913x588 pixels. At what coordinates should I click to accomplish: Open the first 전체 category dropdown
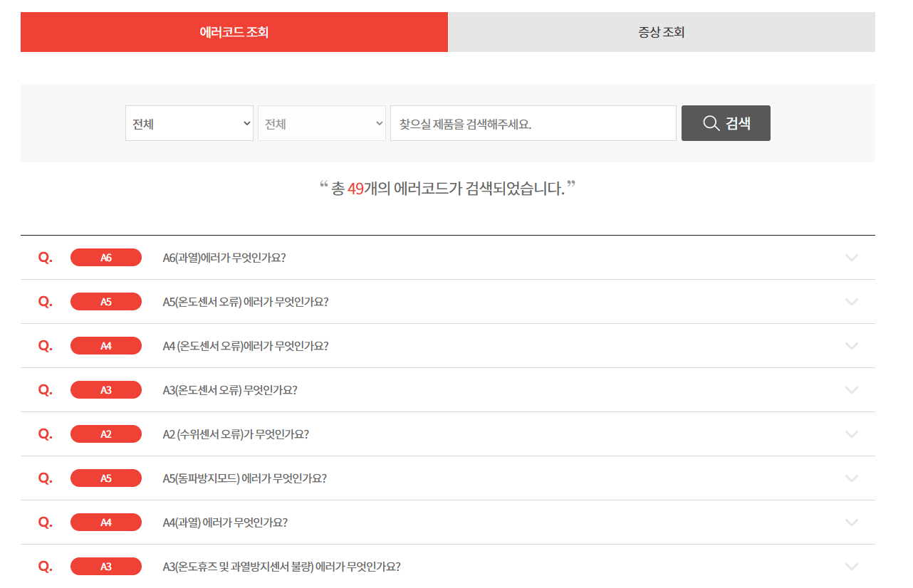(189, 123)
